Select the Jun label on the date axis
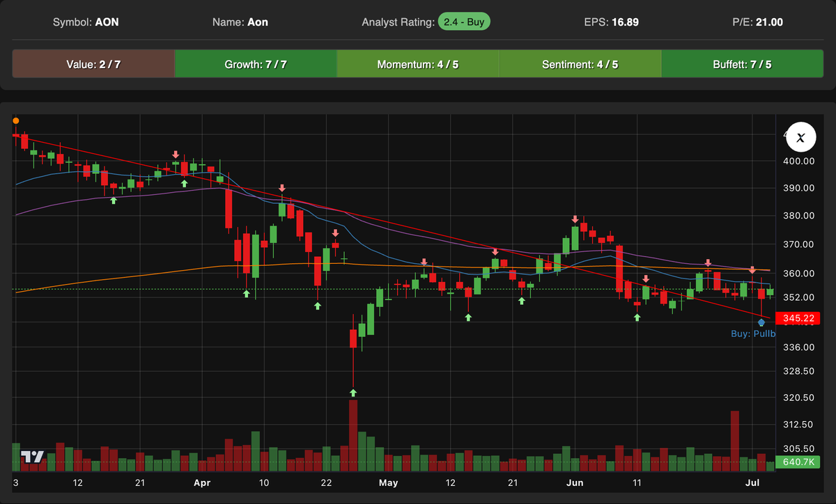 point(575,482)
